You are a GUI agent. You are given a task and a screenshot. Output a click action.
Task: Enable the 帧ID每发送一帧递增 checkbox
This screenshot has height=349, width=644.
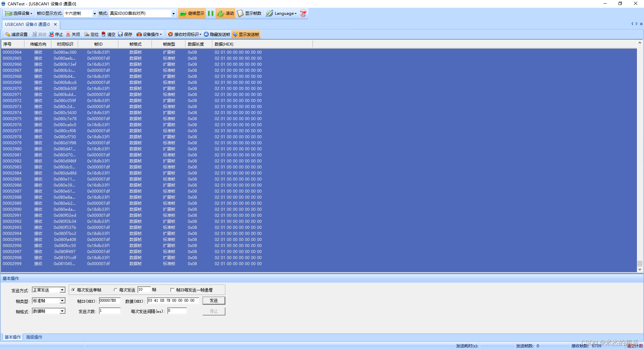click(x=172, y=290)
